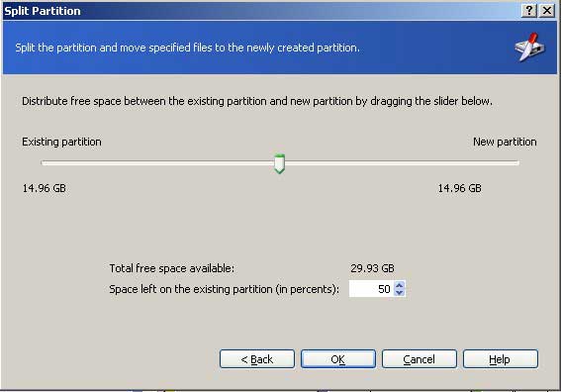Click the 29.93 GB total free space value
This screenshot has height=392, width=561.
(x=372, y=268)
